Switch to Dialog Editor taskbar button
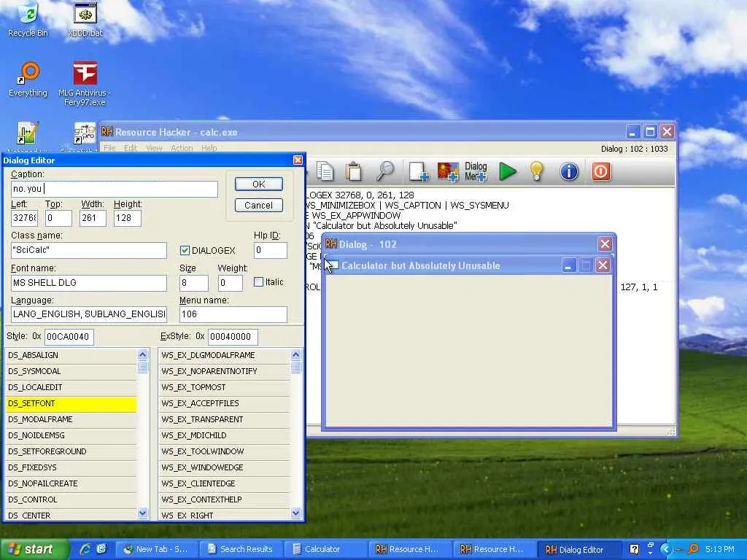Image resolution: width=747 pixels, height=560 pixels. (x=579, y=549)
